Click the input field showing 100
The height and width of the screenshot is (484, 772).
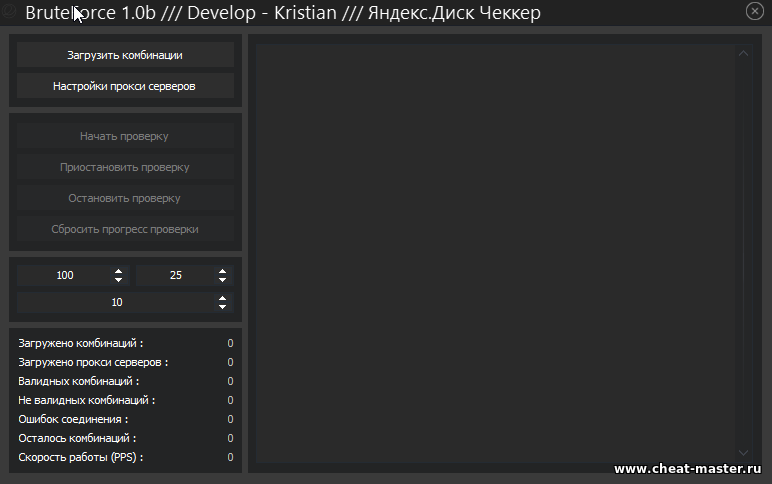point(65,275)
